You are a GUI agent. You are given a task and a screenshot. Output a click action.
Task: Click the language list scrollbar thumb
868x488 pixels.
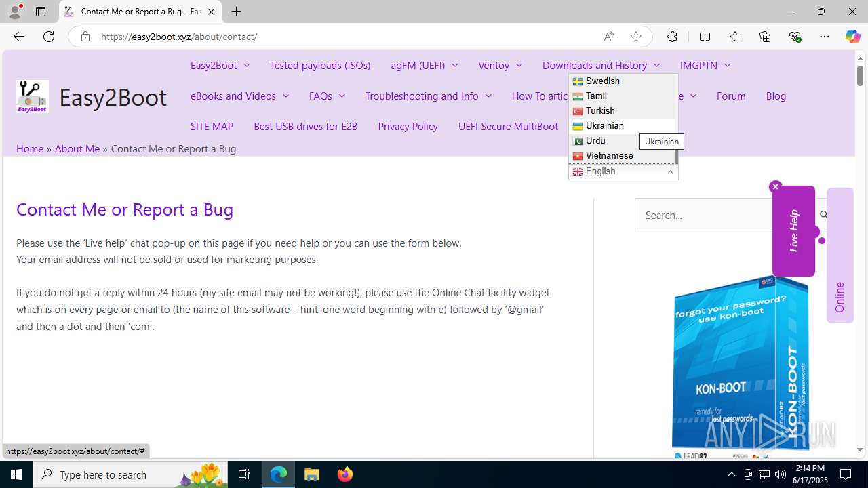tap(676, 157)
